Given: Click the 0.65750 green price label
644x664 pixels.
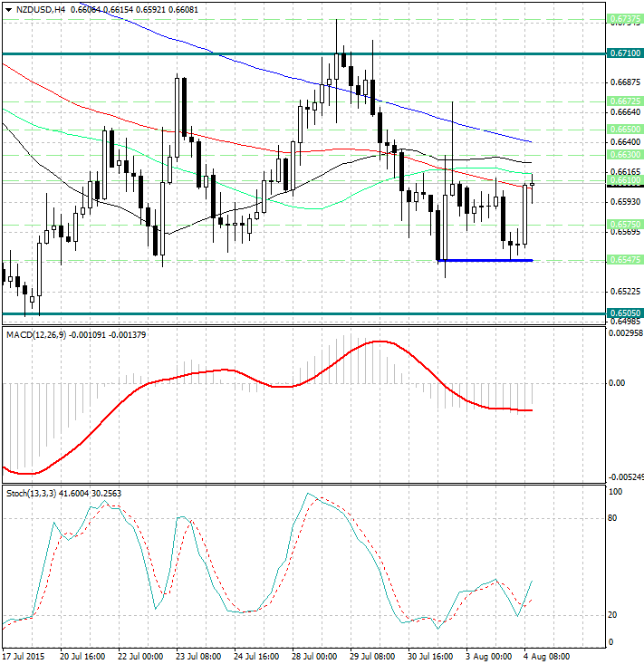Looking at the screenshot, I should [x=625, y=223].
